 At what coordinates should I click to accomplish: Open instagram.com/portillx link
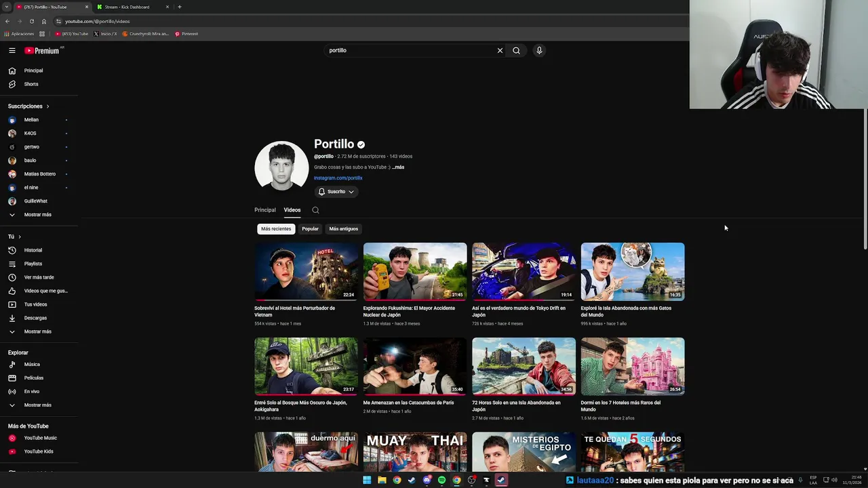coord(338,178)
